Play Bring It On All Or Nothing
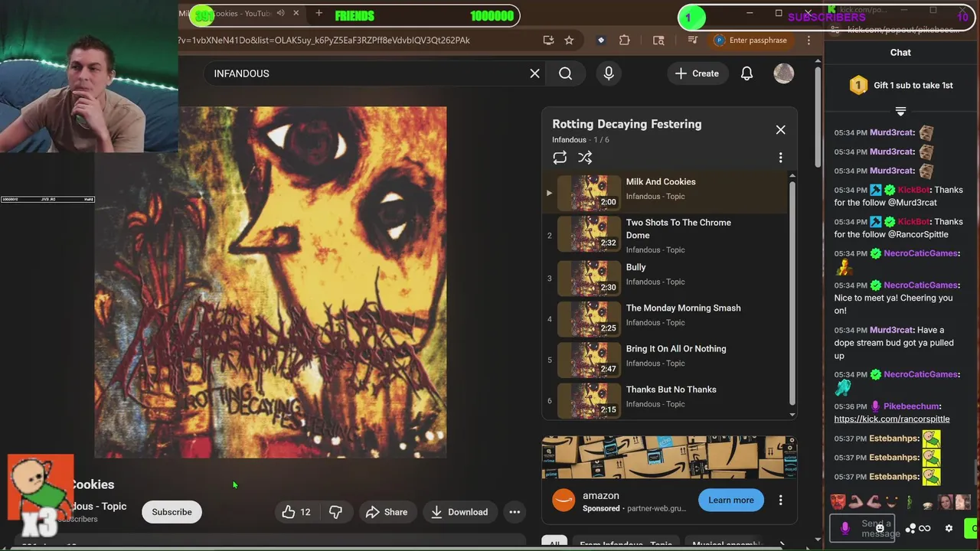Viewport: 980px width, 551px height. (x=665, y=360)
